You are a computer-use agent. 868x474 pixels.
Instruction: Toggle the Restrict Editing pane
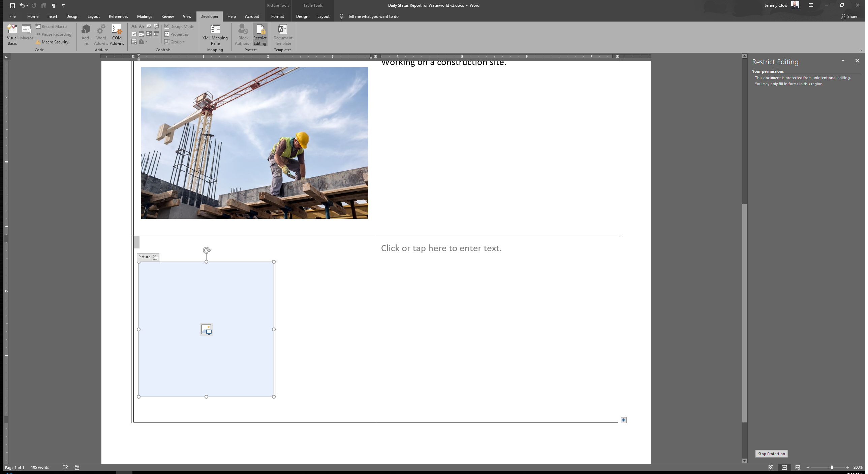coord(260,35)
